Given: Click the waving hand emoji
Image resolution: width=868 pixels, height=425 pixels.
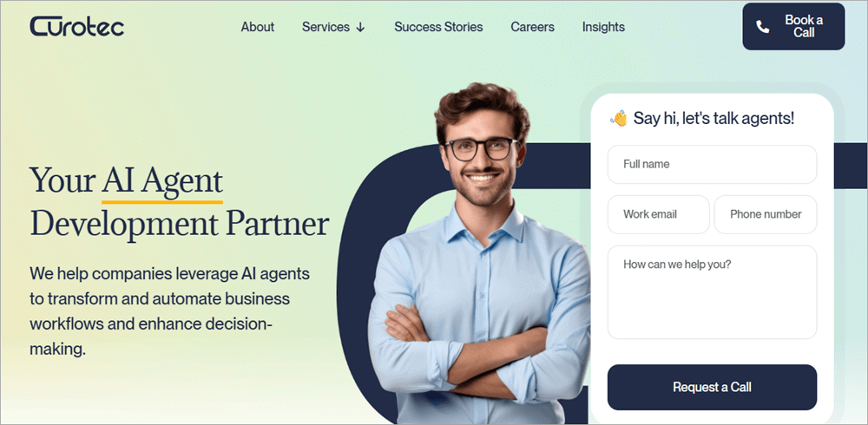Looking at the screenshot, I should point(618,118).
